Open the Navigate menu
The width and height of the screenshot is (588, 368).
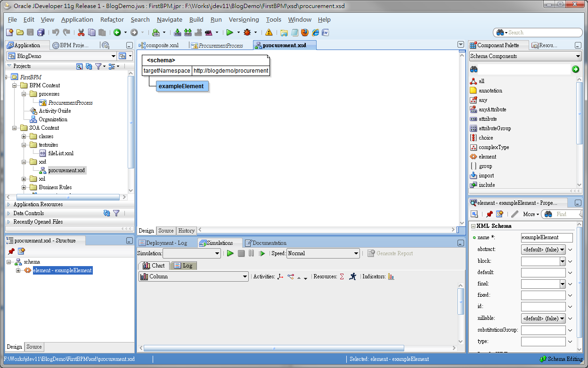pos(170,19)
